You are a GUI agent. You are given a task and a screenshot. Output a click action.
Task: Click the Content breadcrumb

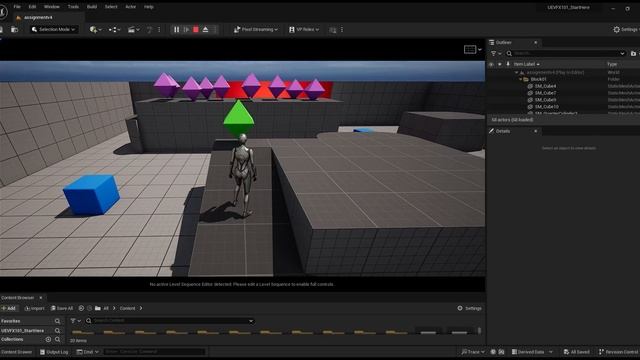127,308
